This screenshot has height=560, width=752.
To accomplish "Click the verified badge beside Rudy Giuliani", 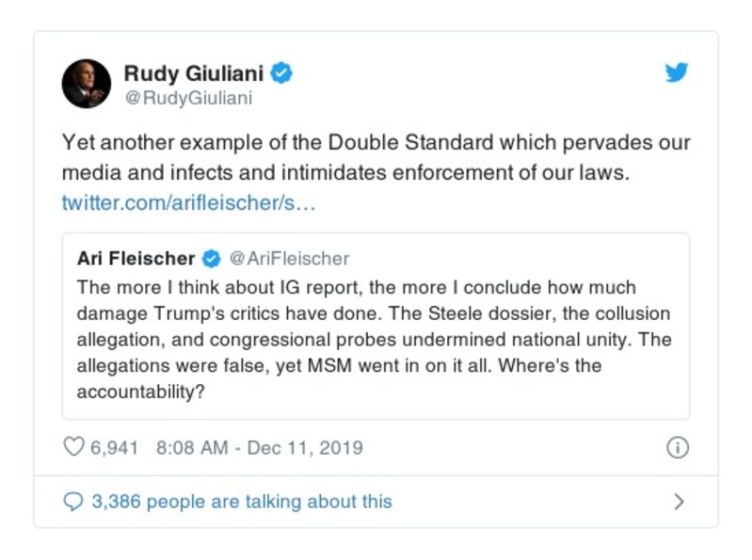I will (x=281, y=72).
